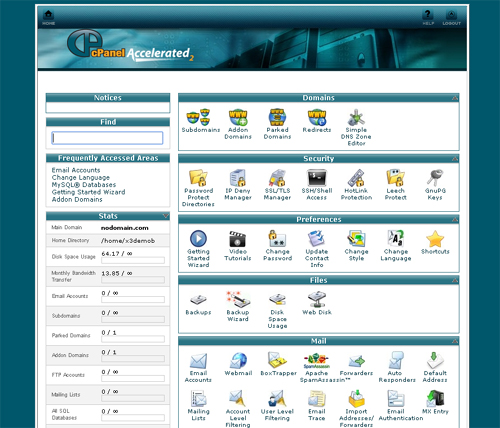This screenshot has width=500, height=428.
Task: Open Email Authentication icon
Action: [x=395, y=399]
